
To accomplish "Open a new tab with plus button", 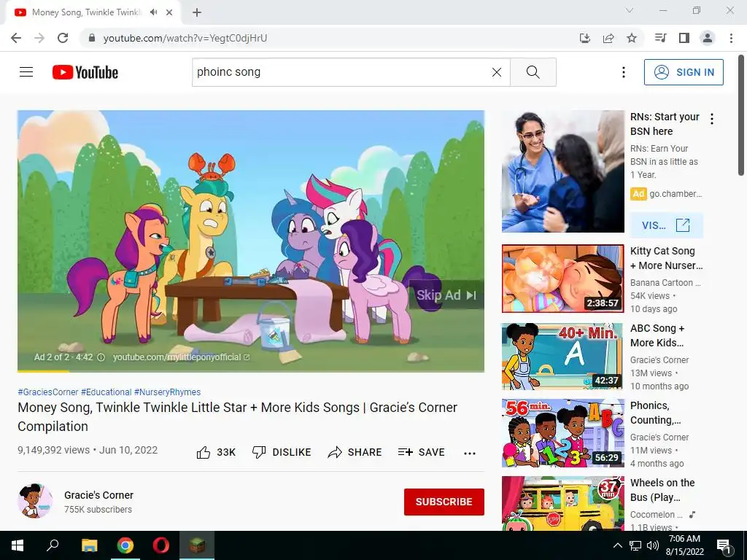I will coord(197,12).
